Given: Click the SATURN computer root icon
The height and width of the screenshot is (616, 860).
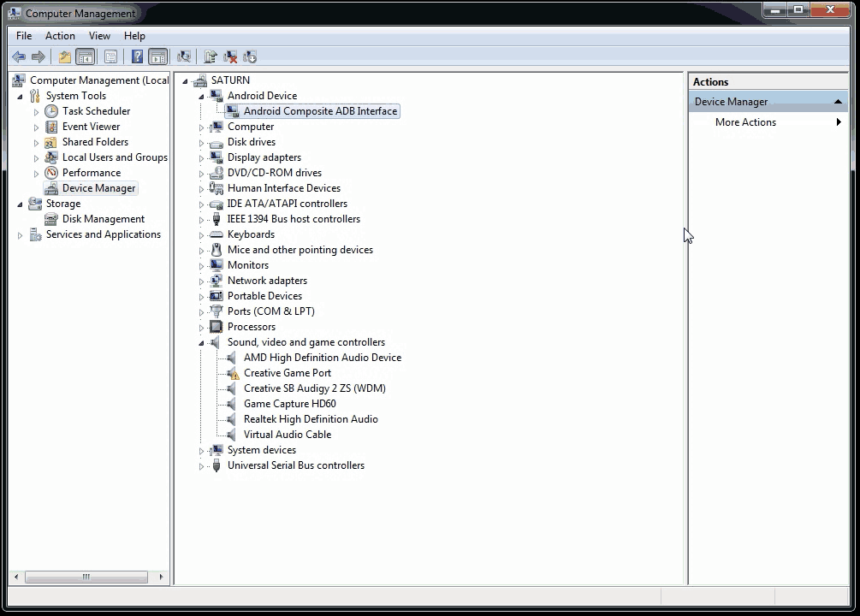Looking at the screenshot, I should pos(200,80).
